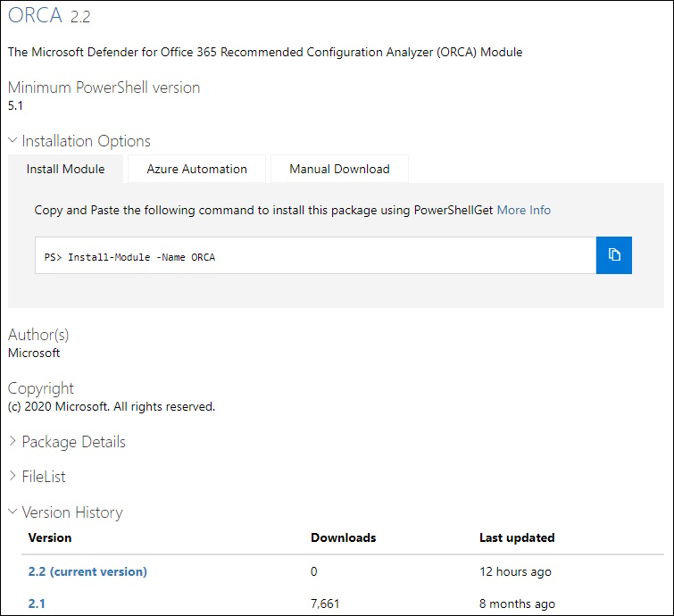
Task: Open version 2.2 (current version) link
Action: [87, 571]
